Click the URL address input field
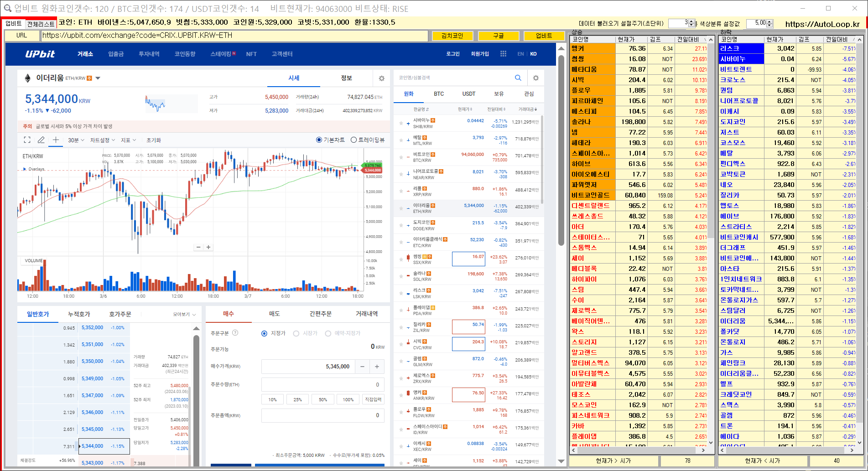 tap(234, 36)
